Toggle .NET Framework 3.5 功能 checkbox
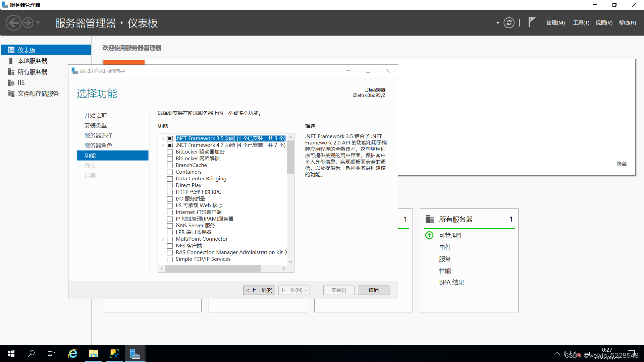 click(x=170, y=139)
